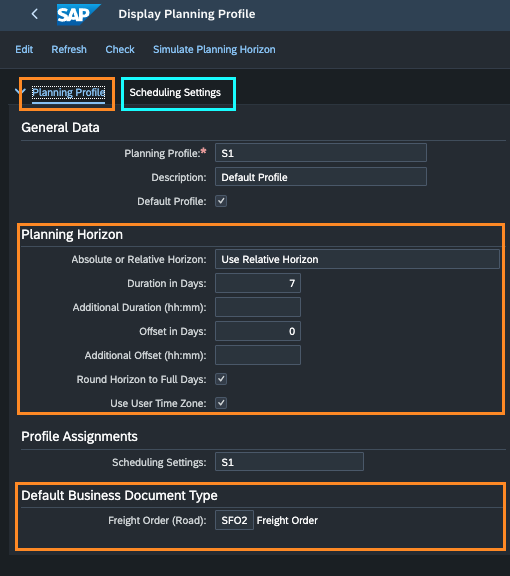Click the Duration in Days label
Viewport: 510px width, 576px height.
(x=167, y=283)
